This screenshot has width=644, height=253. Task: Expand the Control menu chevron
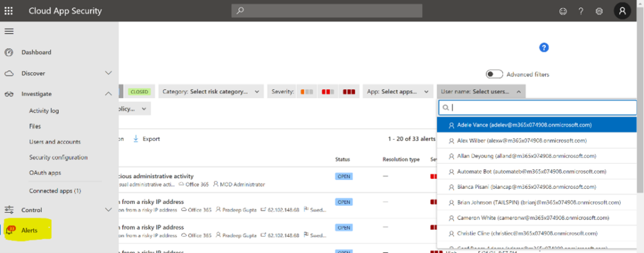pyautogui.click(x=108, y=210)
